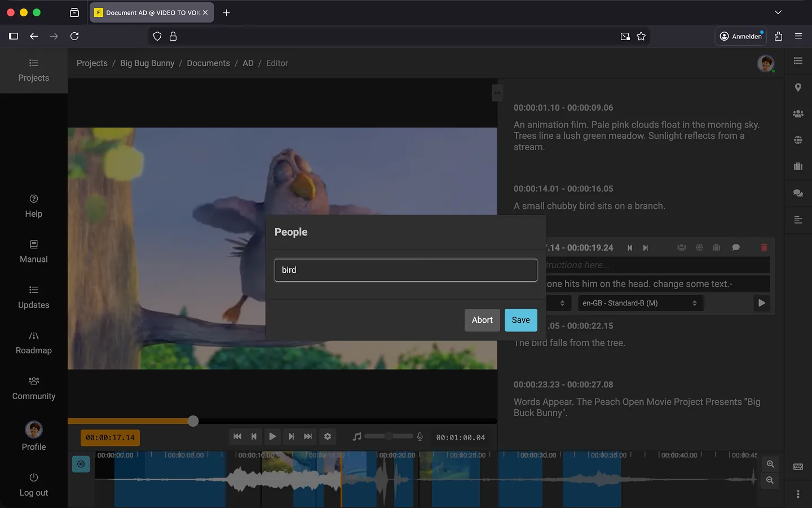Open the location pin panel
812x508 pixels.
(798, 87)
